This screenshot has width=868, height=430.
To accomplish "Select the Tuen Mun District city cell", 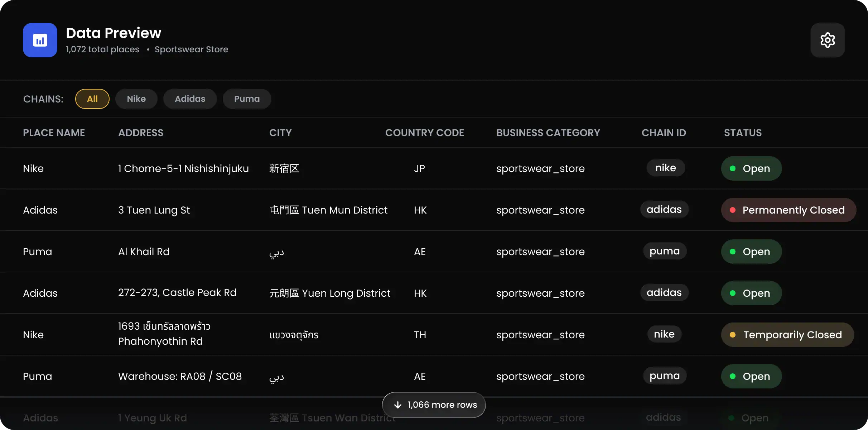I will coord(328,210).
